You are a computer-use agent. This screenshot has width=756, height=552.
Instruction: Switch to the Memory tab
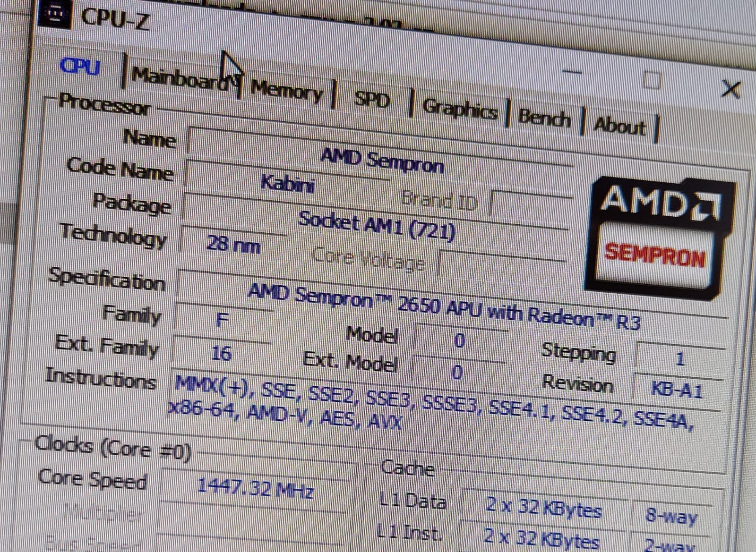click(x=287, y=90)
